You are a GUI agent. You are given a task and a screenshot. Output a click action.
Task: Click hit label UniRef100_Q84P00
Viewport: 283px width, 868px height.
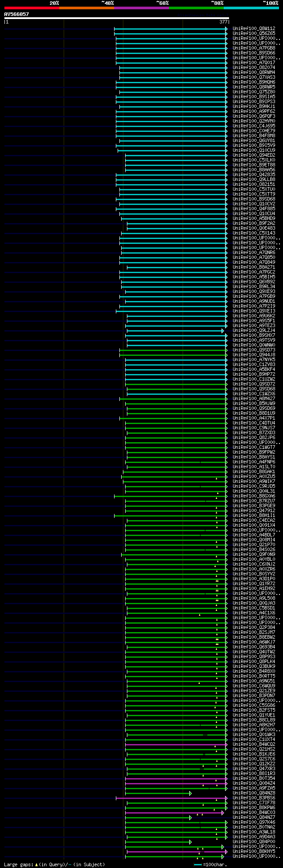pos(254,842)
